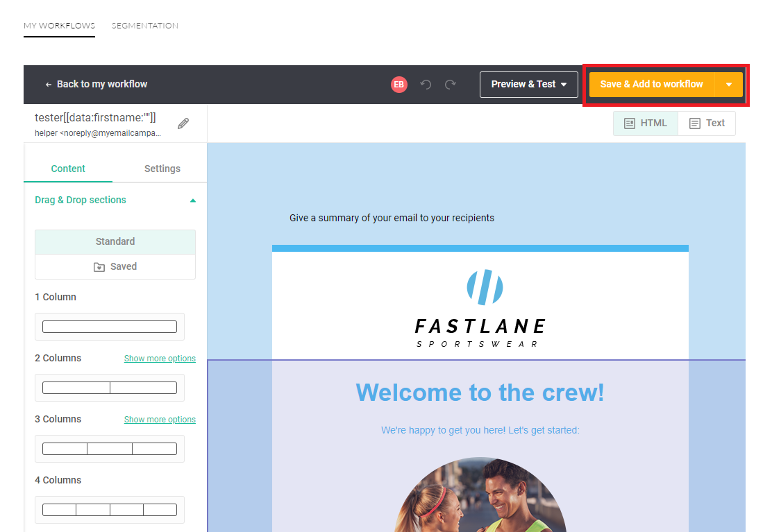Viewport: 772px width, 532px height.
Task: Choose Standard sections
Action: pos(115,241)
